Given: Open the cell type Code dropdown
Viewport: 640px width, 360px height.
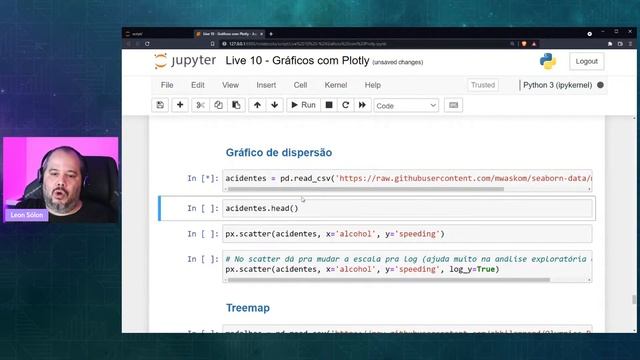Looking at the screenshot, I should click(x=406, y=106).
